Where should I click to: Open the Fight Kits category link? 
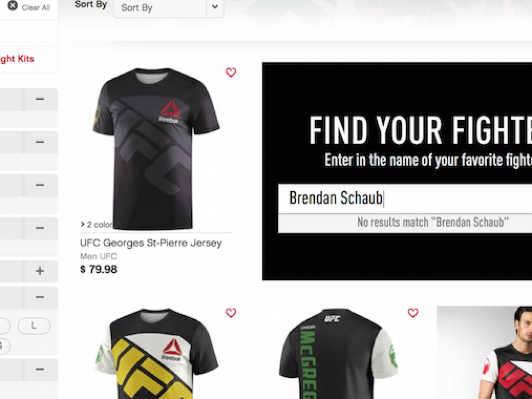(17, 59)
